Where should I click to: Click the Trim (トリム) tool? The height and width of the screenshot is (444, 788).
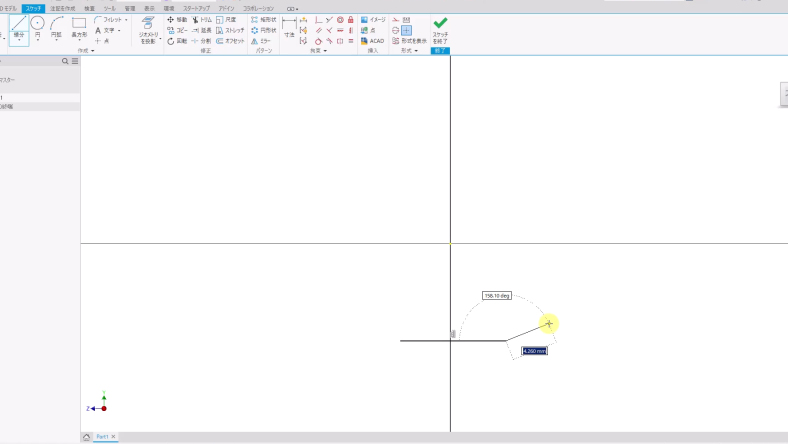(x=201, y=19)
